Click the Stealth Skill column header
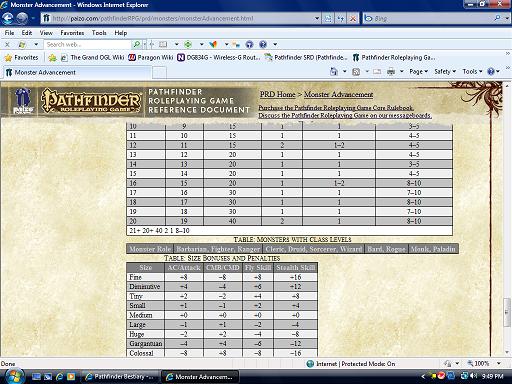Screen dimensions: 512x384 (x=295, y=268)
